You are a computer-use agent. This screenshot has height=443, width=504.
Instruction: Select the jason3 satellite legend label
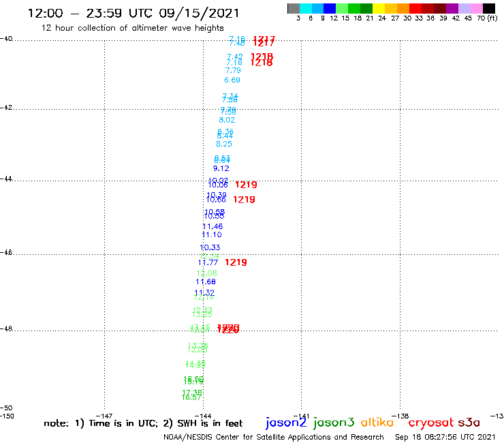coord(333,423)
